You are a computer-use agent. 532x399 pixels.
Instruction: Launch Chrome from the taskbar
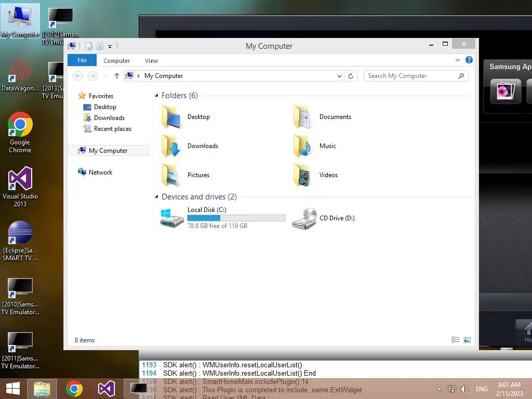pyautogui.click(x=74, y=389)
